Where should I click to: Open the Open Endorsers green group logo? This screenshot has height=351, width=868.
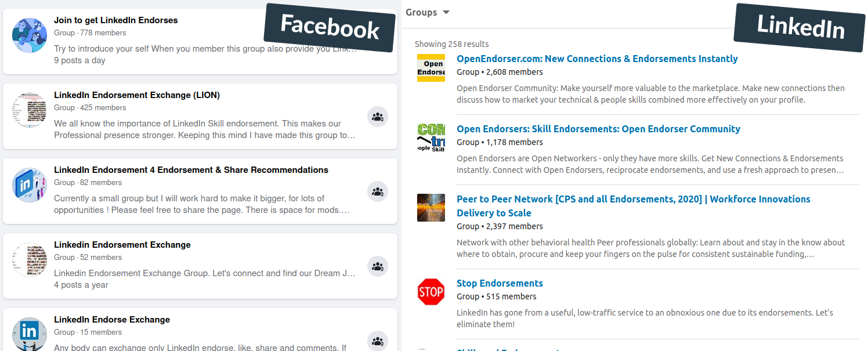431,137
